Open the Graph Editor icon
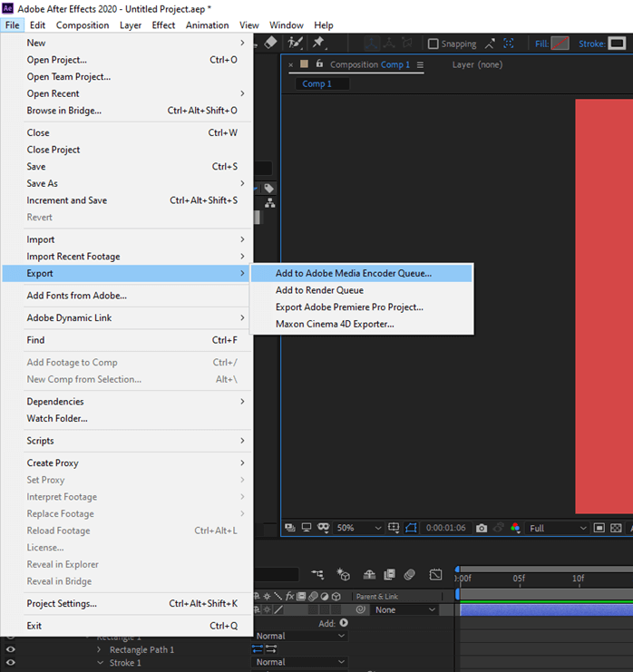Image resolution: width=633 pixels, height=672 pixels. click(x=435, y=574)
